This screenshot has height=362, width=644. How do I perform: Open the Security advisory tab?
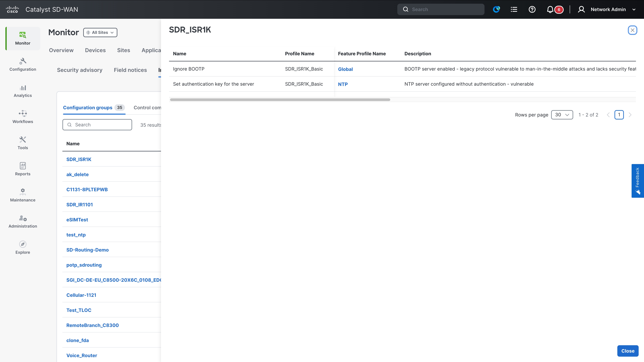pos(79,70)
